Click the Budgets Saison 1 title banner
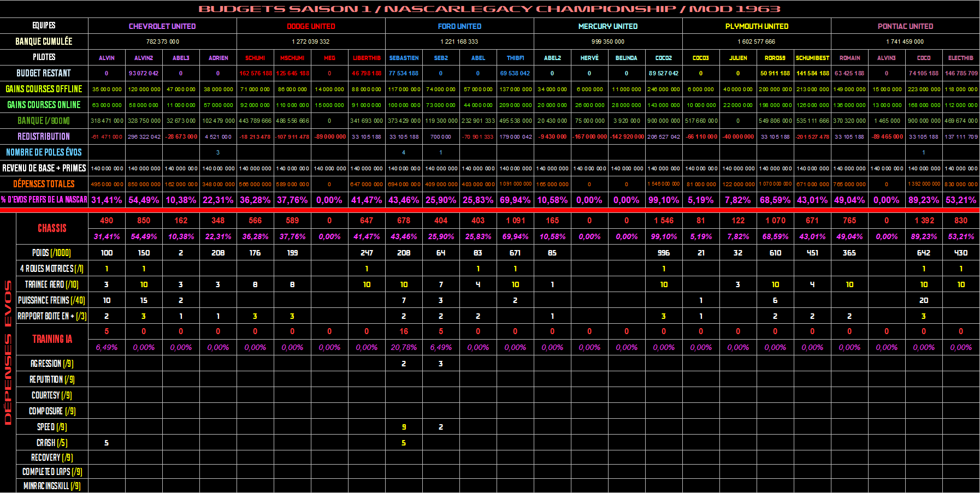The image size is (980, 493). (489, 9)
